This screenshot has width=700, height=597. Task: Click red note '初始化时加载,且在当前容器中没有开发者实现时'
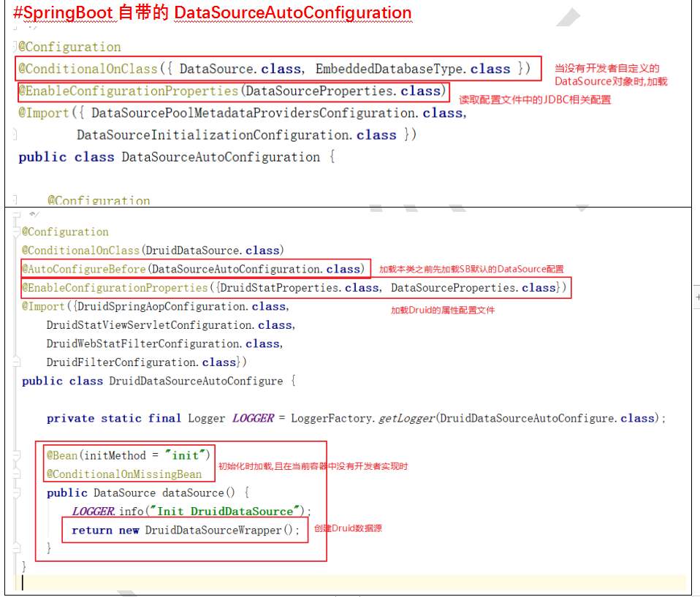[313, 466]
